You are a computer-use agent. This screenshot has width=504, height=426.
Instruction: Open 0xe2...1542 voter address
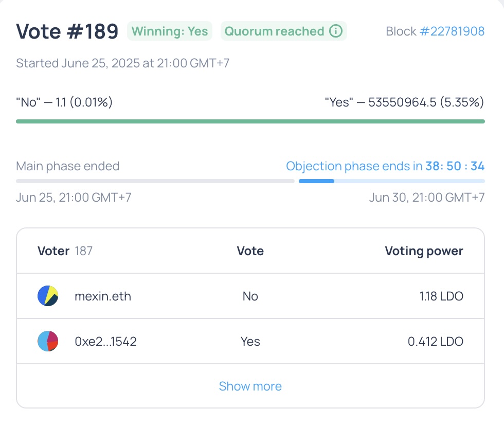pos(105,342)
